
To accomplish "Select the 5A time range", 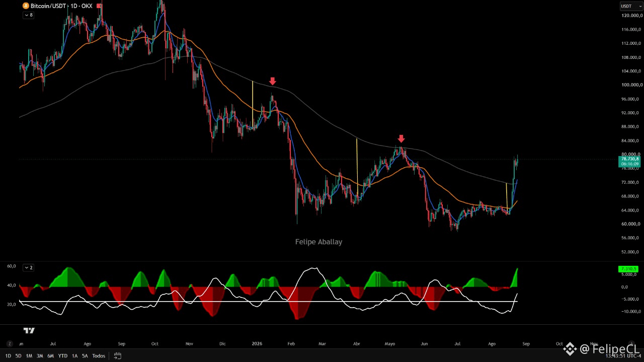I will [x=85, y=356].
